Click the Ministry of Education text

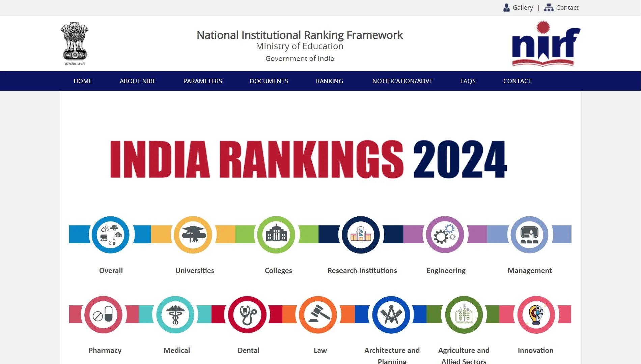[x=300, y=46]
